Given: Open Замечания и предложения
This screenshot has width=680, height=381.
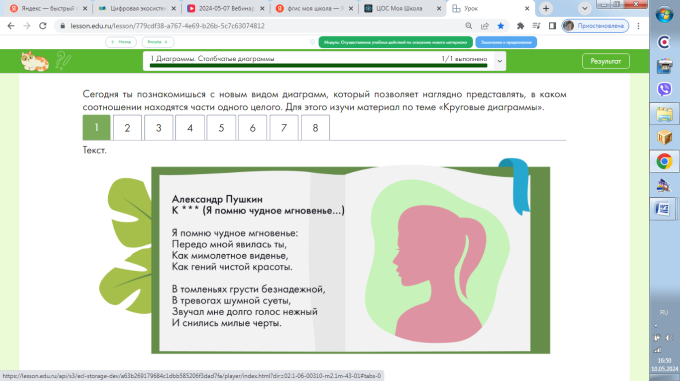Looking at the screenshot, I should pyautogui.click(x=506, y=42).
